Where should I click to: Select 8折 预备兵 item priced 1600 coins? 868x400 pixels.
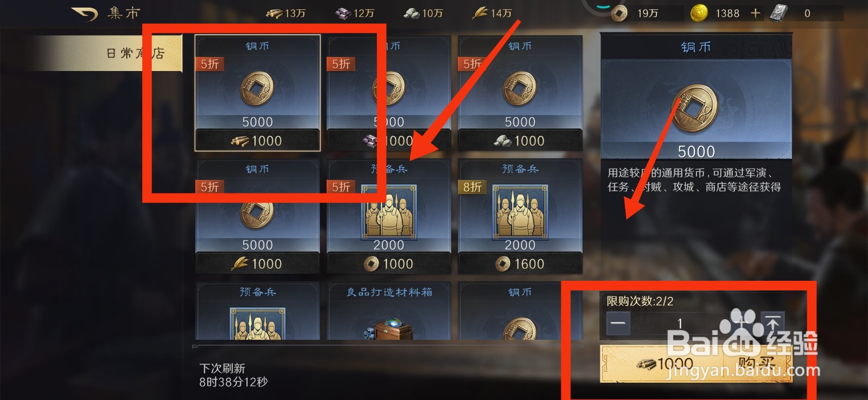click(520, 216)
